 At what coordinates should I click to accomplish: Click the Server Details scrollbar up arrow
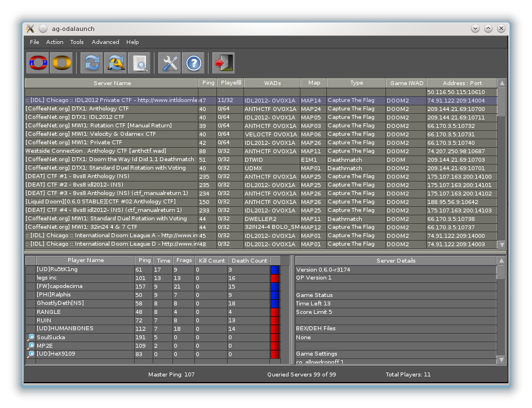point(502,260)
